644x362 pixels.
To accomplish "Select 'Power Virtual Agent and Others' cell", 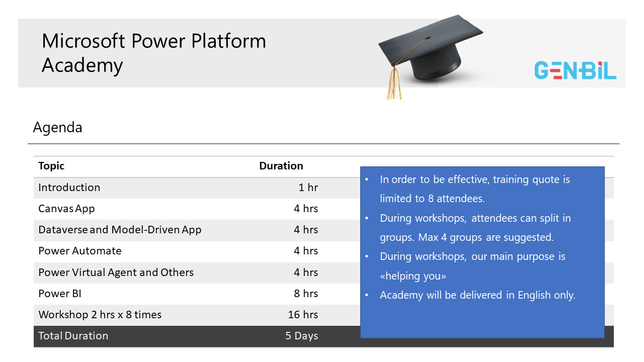I will (116, 273).
